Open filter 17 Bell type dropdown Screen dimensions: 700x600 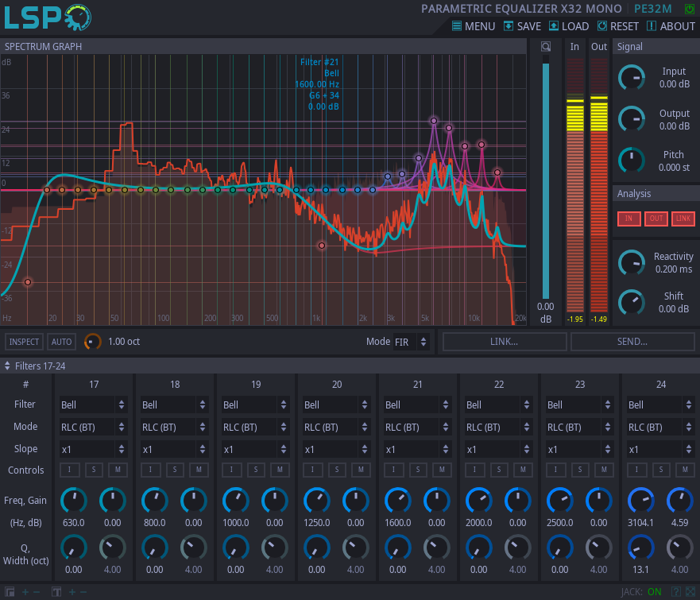tap(93, 405)
